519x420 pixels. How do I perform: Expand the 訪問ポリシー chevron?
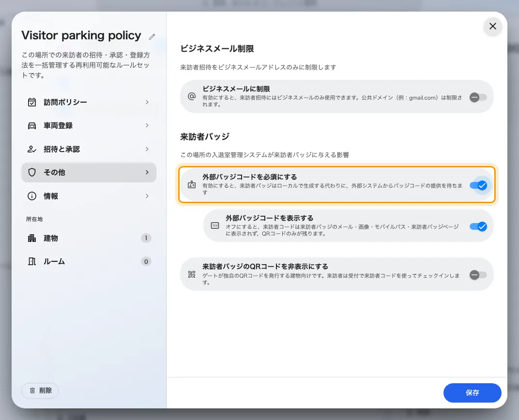coord(147,102)
